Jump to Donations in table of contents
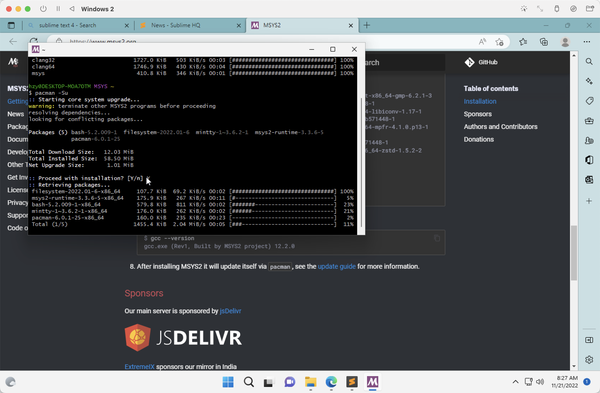Screen dimensions: 600x393 [479, 139]
